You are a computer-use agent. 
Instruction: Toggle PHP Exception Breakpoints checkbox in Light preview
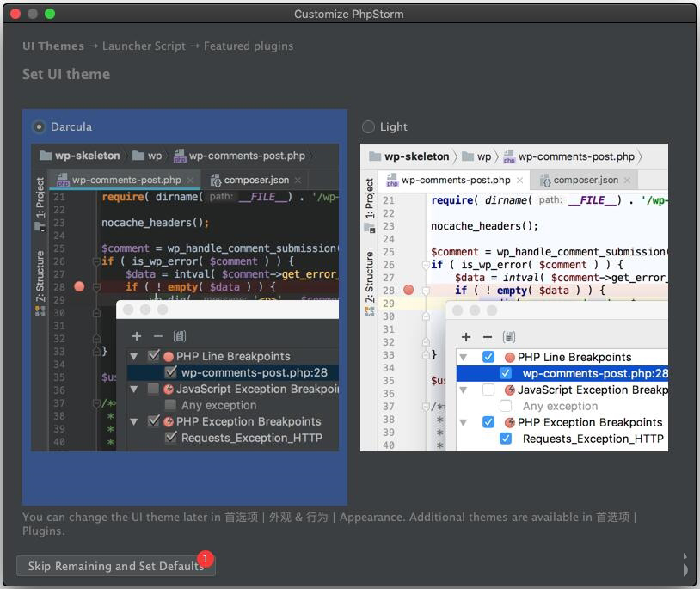(488, 422)
